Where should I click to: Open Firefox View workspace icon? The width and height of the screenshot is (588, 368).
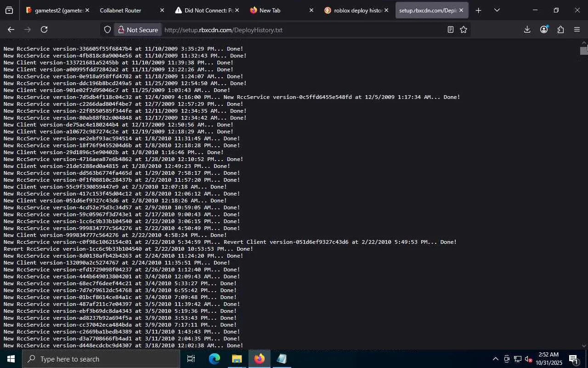coord(9,10)
